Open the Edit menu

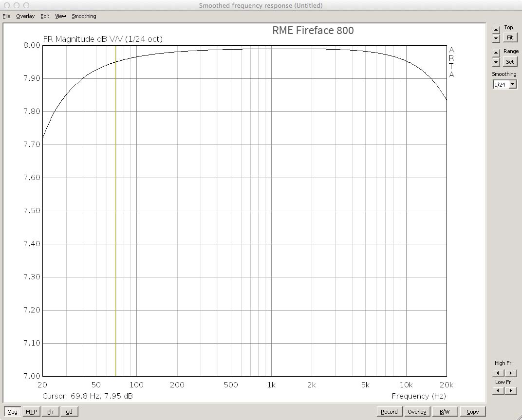45,16
